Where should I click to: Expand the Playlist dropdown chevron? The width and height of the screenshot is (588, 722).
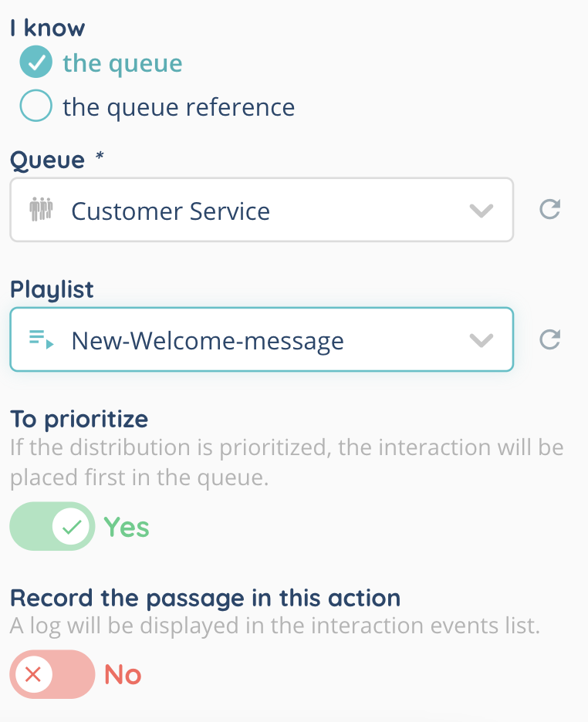[482, 340]
